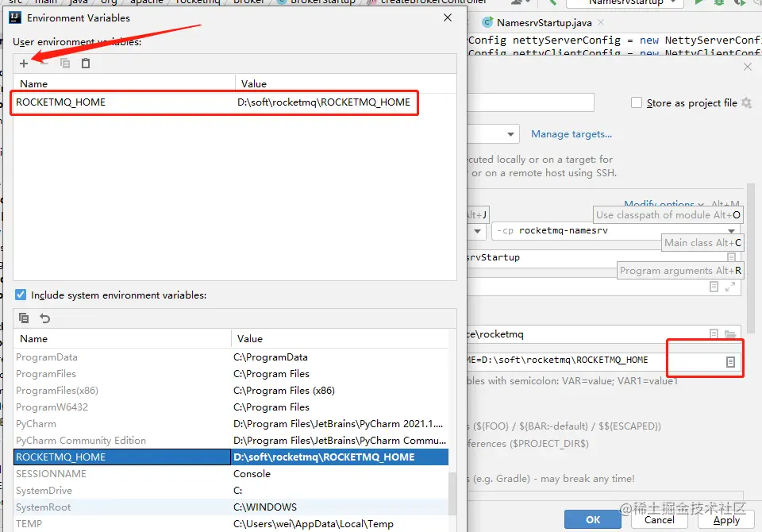Select the ProgramFiles system variable

pyautogui.click(x=231, y=373)
